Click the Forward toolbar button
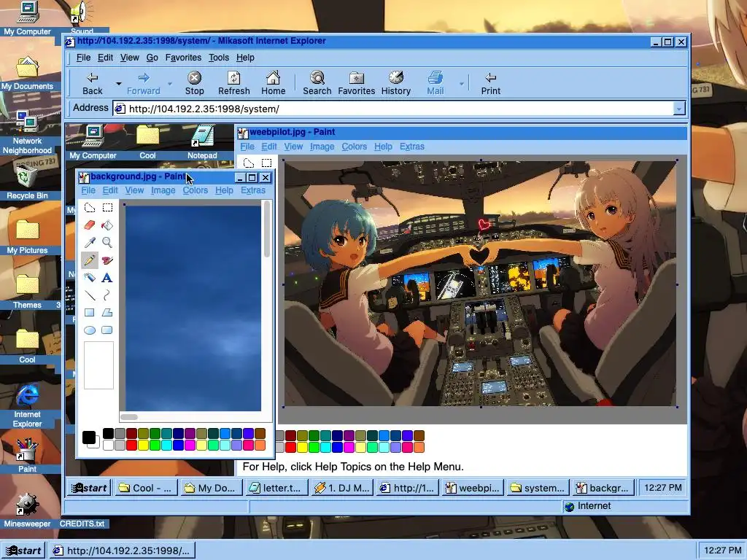 (x=144, y=83)
